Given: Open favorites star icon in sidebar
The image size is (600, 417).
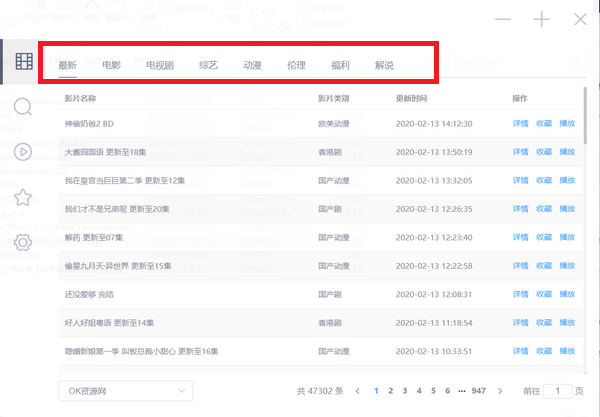Looking at the screenshot, I should pyautogui.click(x=24, y=197).
